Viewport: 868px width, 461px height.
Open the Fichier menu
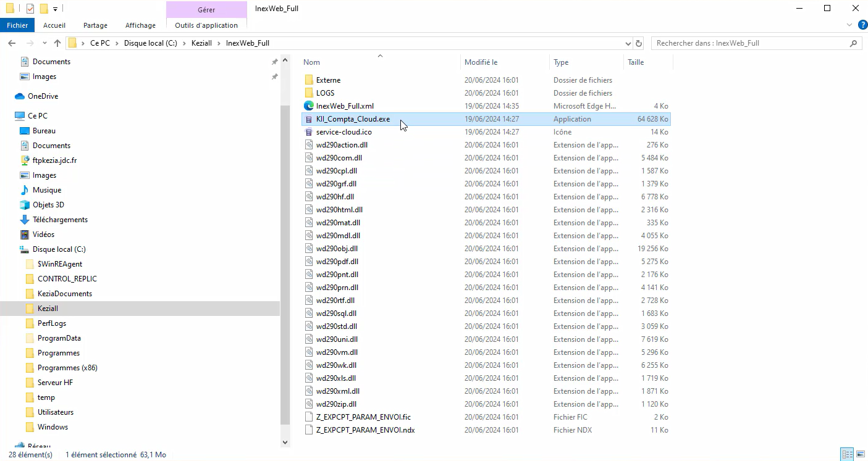point(18,25)
